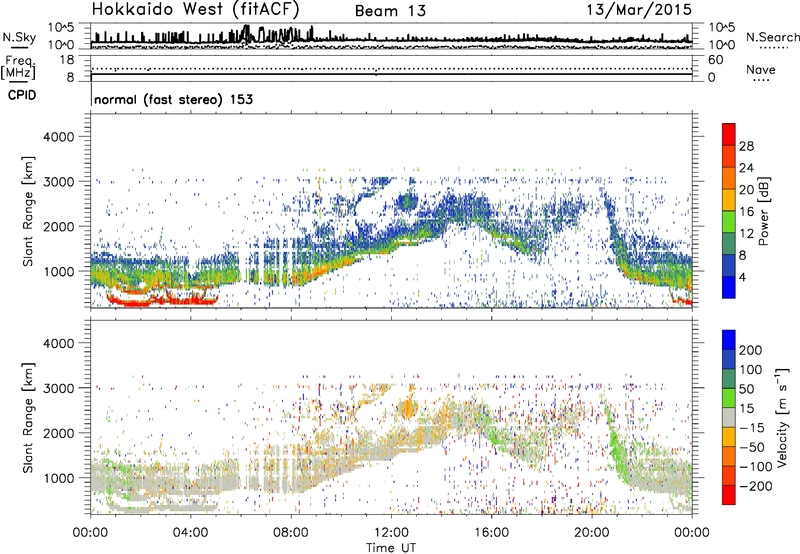800x554 pixels.
Task: Click the '4000' tick on the power panel
Action: tap(58, 137)
